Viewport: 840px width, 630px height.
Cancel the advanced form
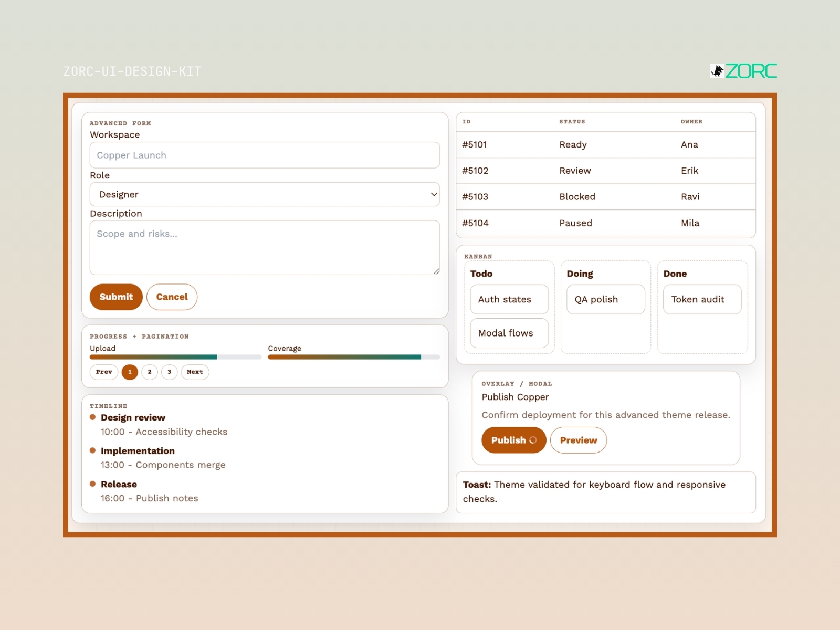point(172,297)
